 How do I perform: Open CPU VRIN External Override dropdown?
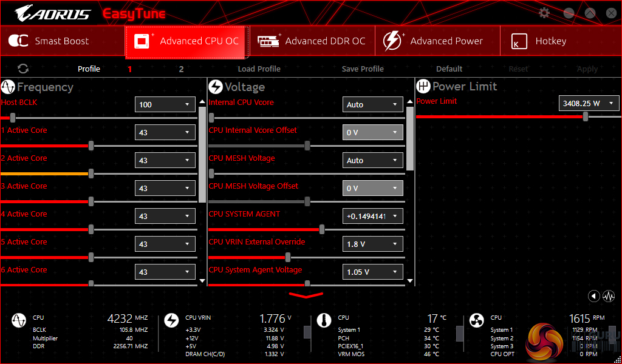pyautogui.click(x=373, y=244)
